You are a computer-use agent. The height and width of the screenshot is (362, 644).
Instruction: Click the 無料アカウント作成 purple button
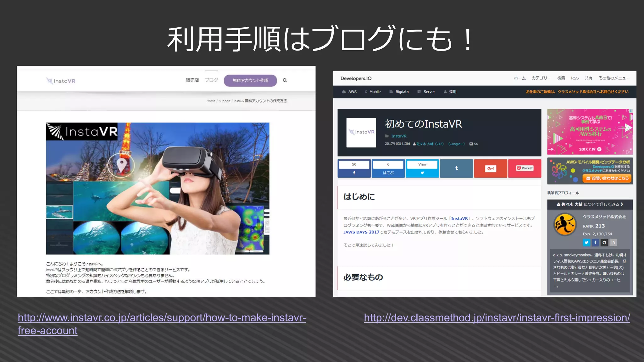(x=250, y=80)
